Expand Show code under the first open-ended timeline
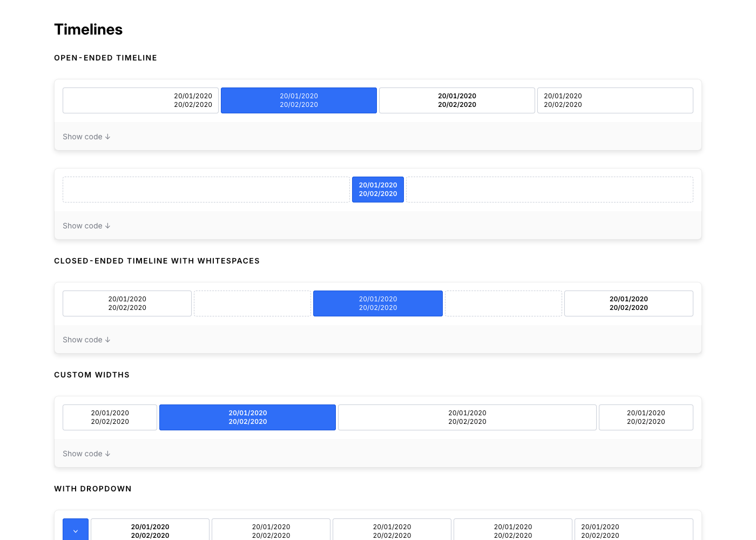The width and height of the screenshot is (756, 540). click(x=86, y=137)
